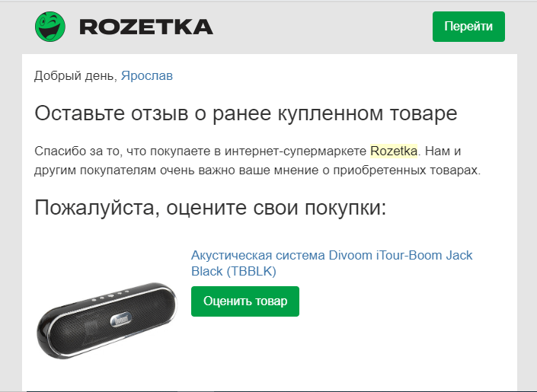Click the heading Оставьте отзыв о ранее купленном товаре

[245, 113]
